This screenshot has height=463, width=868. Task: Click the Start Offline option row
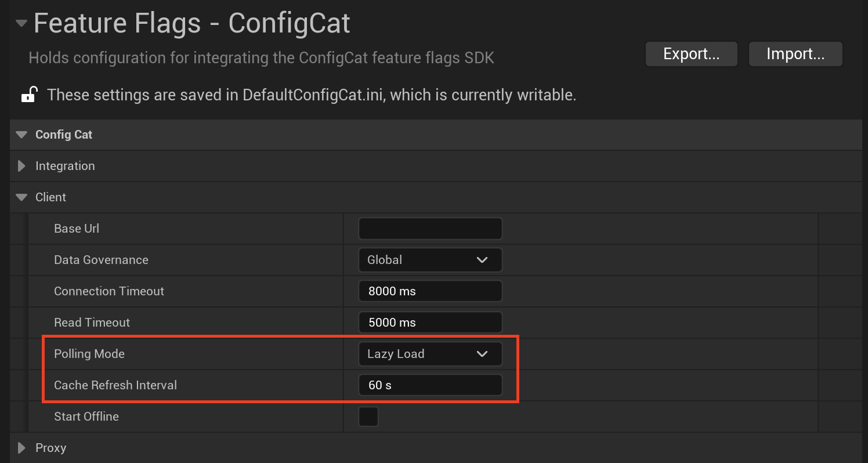tap(174, 416)
